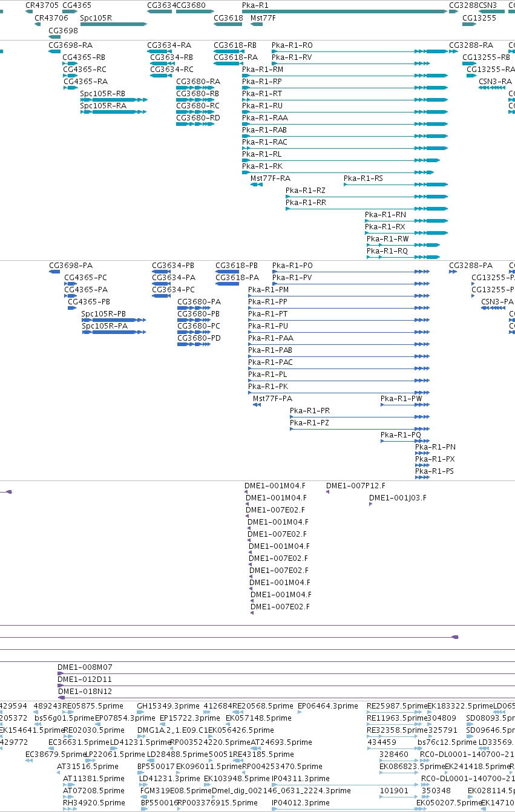This screenshot has height=812, width=515.
Task: Click transcript CG3618-RB label
Action: click(x=235, y=45)
